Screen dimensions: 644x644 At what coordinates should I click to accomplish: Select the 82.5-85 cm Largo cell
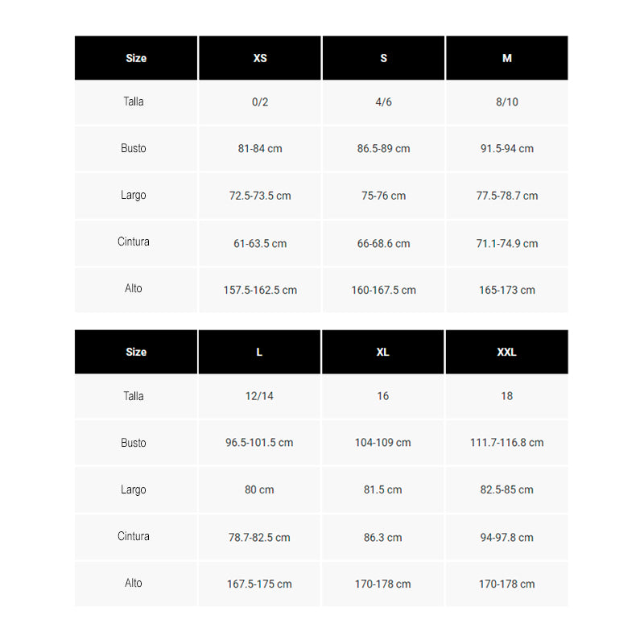click(x=507, y=489)
